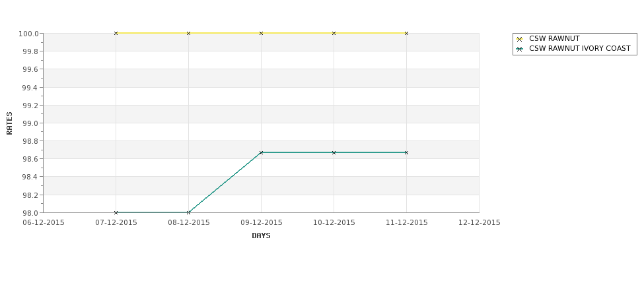
Task: Click the 06-12-2015 x-axis date label
Action: [x=43, y=223]
